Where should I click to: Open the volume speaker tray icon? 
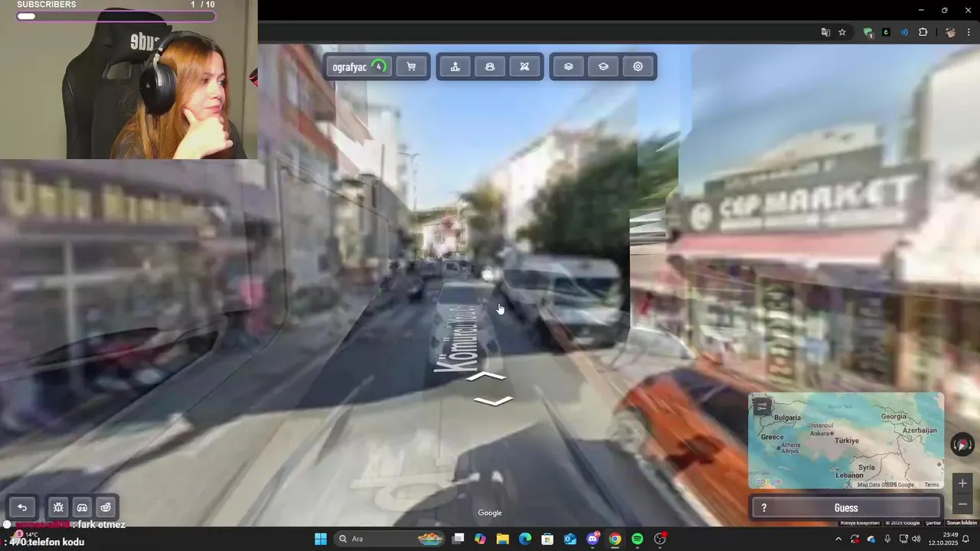point(916,539)
